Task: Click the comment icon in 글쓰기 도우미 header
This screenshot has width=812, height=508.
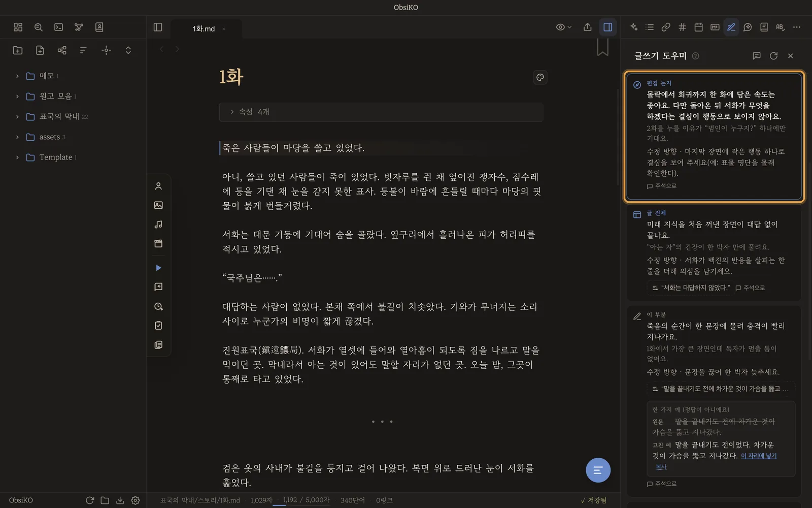Action: [757, 56]
